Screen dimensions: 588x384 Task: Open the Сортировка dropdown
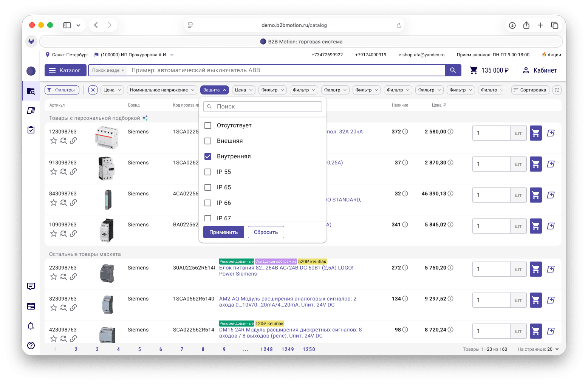[x=529, y=90]
